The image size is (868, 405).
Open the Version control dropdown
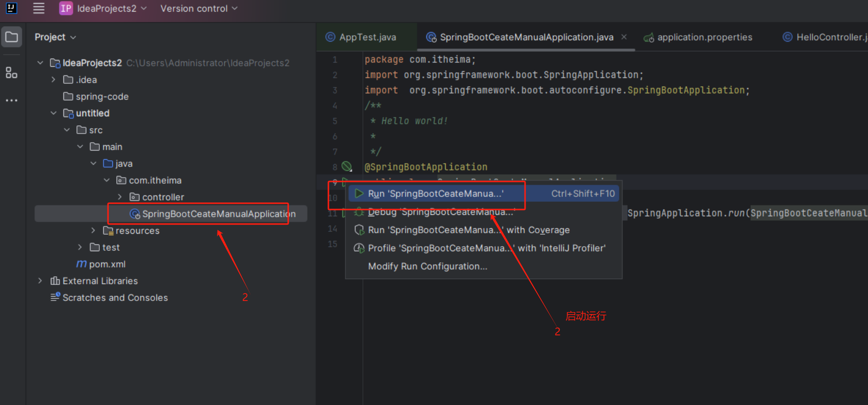point(199,8)
